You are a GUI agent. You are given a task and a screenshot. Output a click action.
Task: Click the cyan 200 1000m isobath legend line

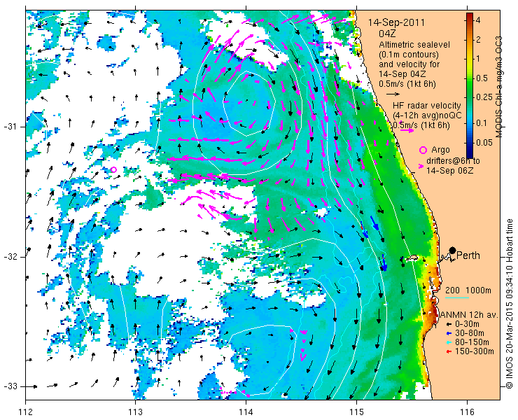[x=457, y=297]
